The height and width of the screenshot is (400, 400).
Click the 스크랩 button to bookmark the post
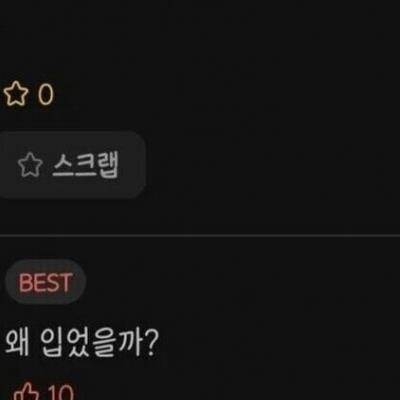click(x=71, y=165)
